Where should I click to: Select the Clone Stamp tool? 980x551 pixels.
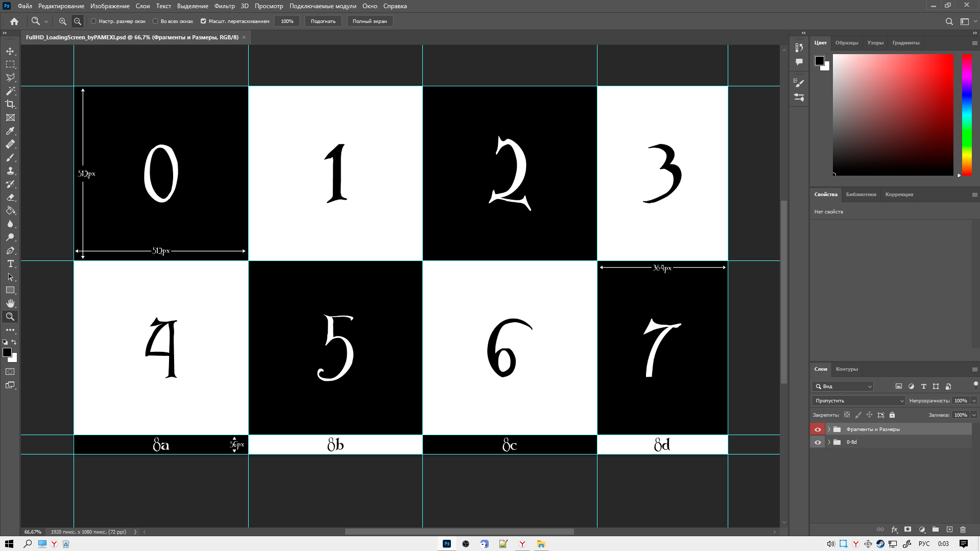tap(10, 171)
